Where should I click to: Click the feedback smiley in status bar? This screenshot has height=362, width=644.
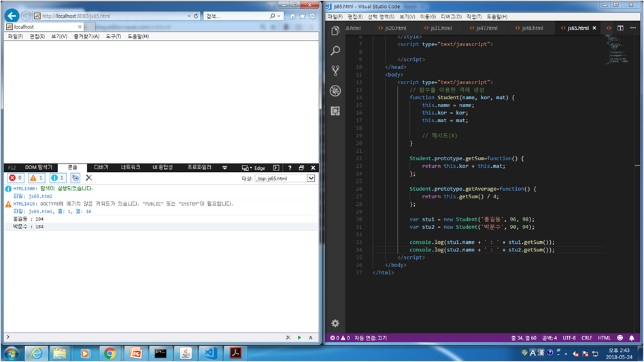pos(620,338)
